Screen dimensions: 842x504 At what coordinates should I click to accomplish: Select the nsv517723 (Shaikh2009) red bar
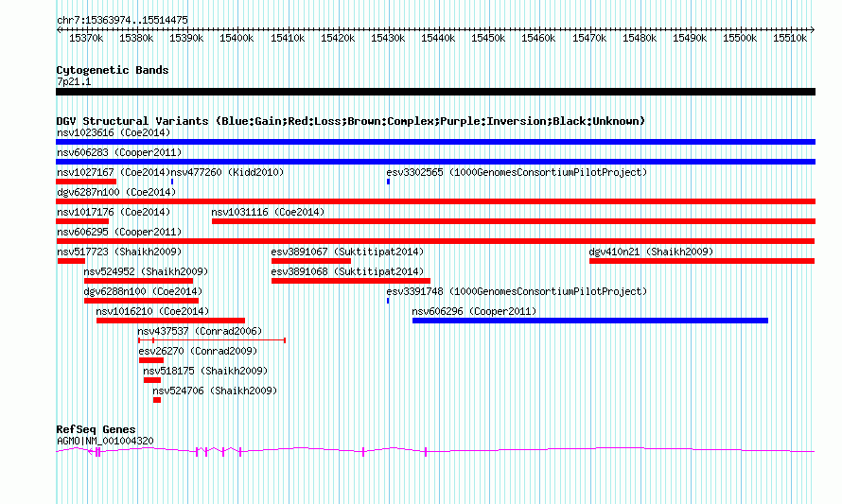[71, 261]
